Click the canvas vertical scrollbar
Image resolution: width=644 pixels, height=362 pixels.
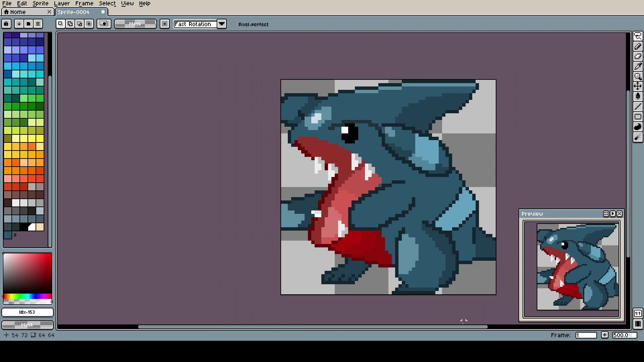pyautogui.click(x=628, y=174)
